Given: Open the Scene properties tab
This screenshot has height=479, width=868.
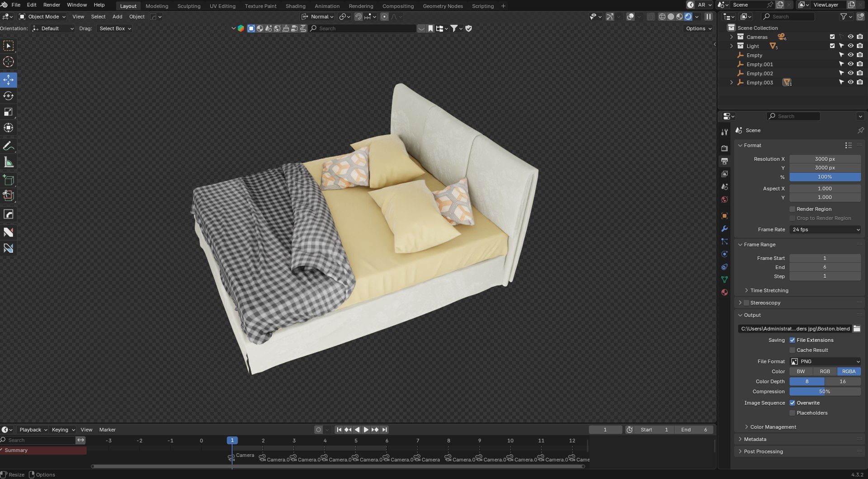Looking at the screenshot, I should (x=725, y=186).
